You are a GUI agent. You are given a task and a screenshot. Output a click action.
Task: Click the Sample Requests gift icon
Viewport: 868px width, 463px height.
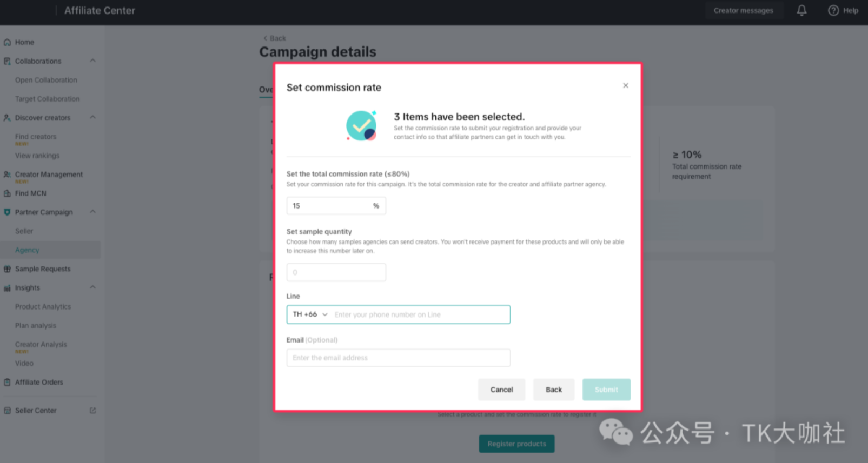click(7, 269)
